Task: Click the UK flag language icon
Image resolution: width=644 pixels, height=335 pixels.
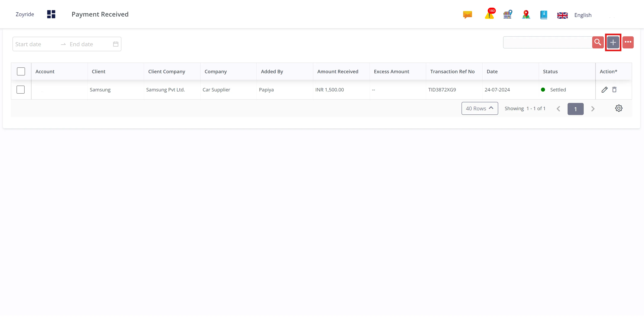Action: coord(563,15)
